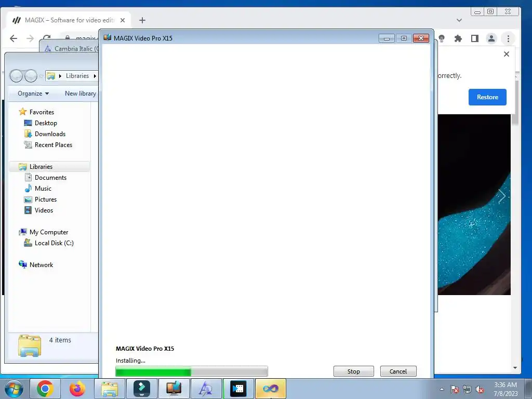Advance the webpage carousel with right arrow
532x399 pixels.
click(501, 196)
